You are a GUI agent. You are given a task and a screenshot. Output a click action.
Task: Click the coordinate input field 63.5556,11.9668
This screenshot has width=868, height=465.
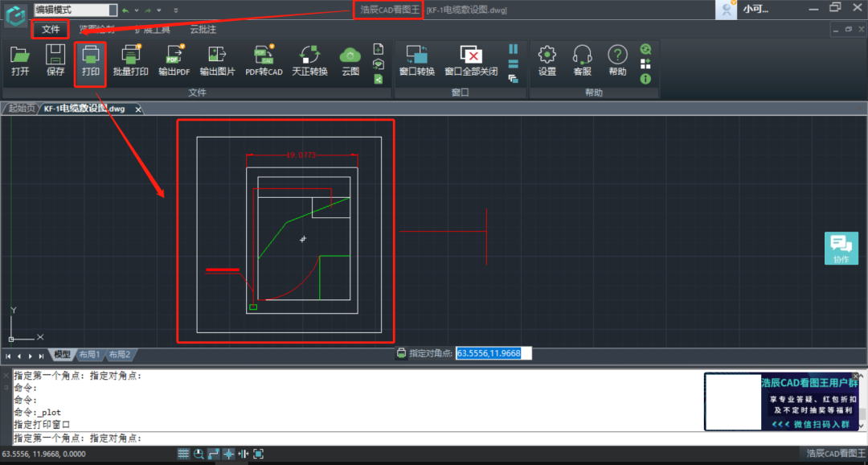(493, 353)
